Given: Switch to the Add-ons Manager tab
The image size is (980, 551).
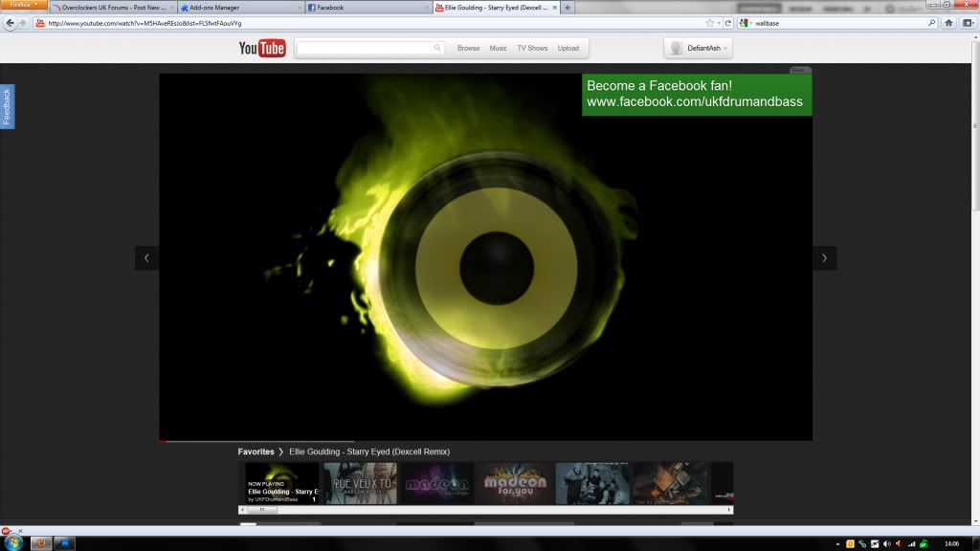Looking at the screenshot, I should 239,8.
